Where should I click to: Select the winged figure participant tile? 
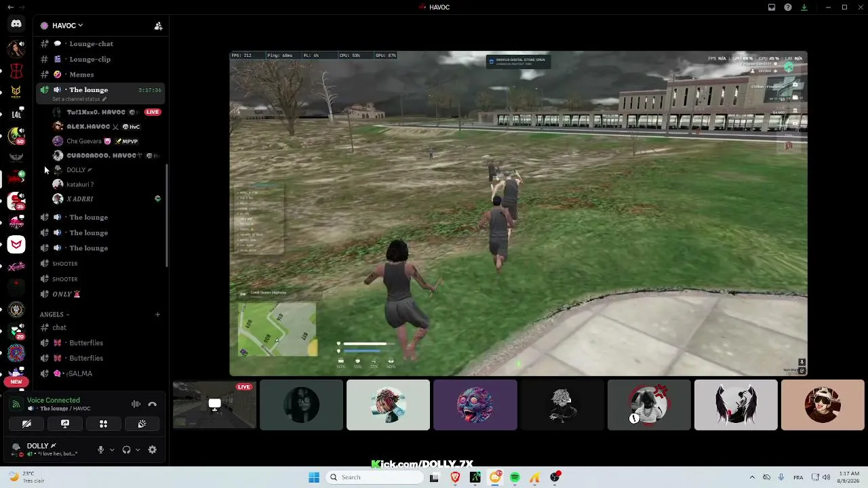coord(736,405)
